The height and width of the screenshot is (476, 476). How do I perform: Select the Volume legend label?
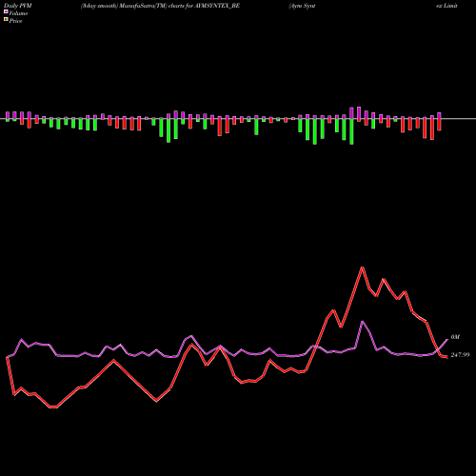[x=18, y=13]
